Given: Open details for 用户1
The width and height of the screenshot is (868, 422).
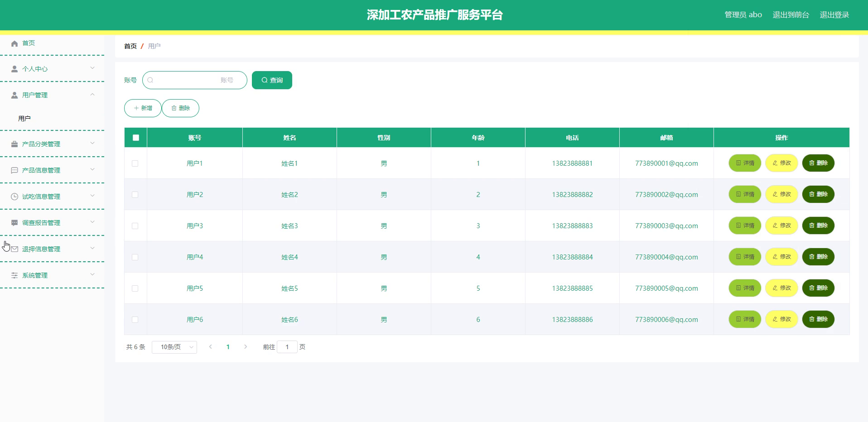Looking at the screenshot, I should [x=745, y=163].
